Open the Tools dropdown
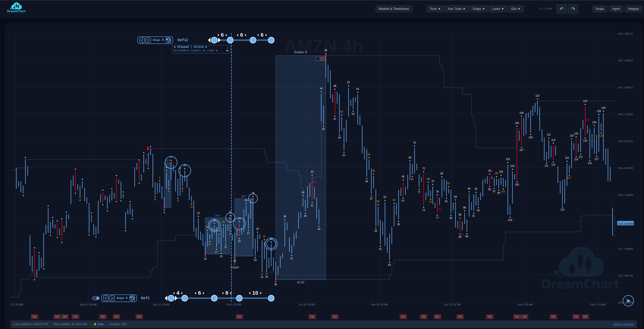Screen dimensions: 644x329 [435, 9]
